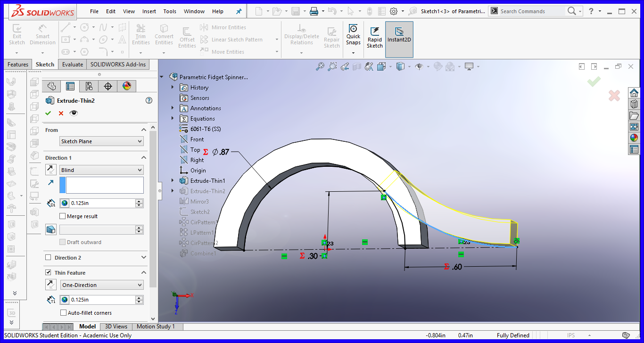
Task: Open the Insert menu
Action: [149, 11]
